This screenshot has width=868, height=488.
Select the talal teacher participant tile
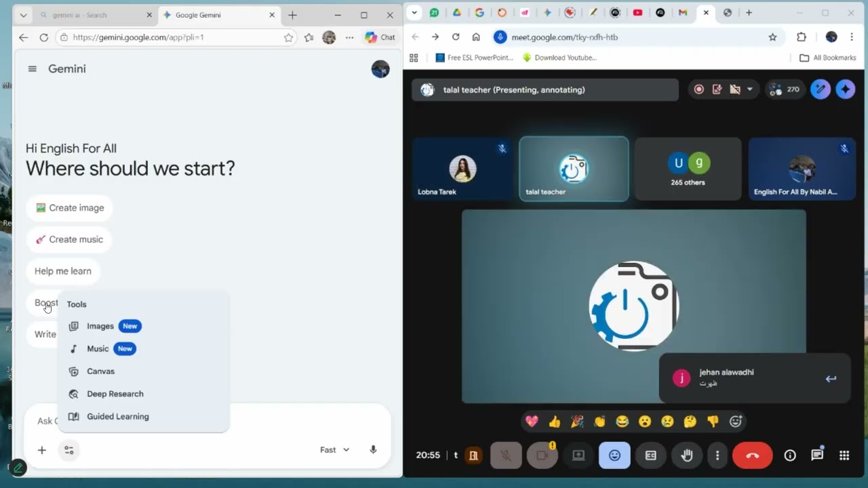tap(574, 169)
